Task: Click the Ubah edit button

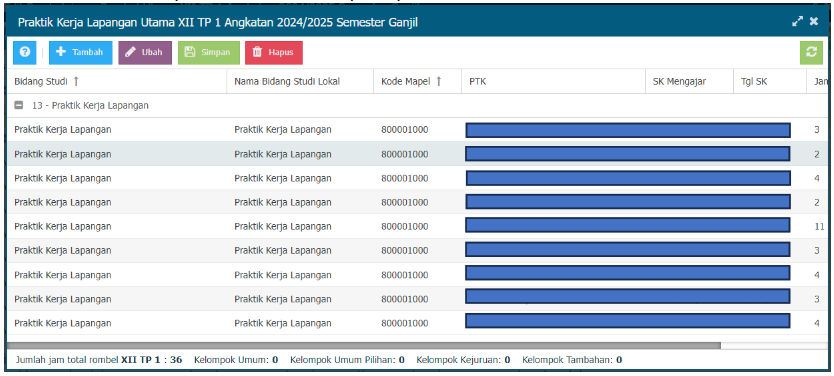Action: point(145,53)
